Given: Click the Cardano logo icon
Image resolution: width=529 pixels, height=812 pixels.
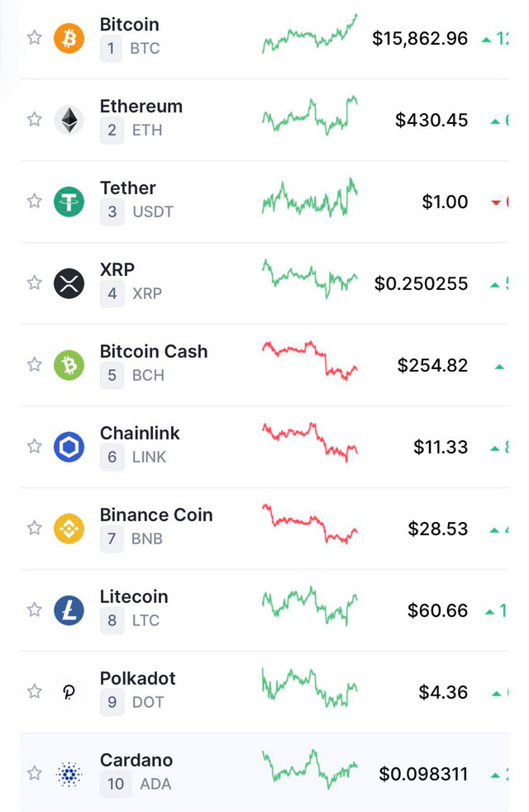Looking at the screenshot, I should coord(69,773).
